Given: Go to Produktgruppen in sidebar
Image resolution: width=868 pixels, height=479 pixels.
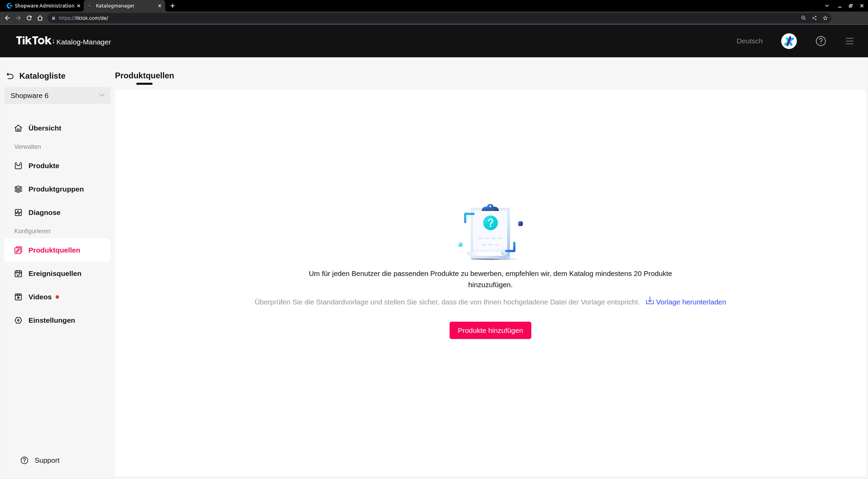Looking at the screenshot, I should coord(56,189).
